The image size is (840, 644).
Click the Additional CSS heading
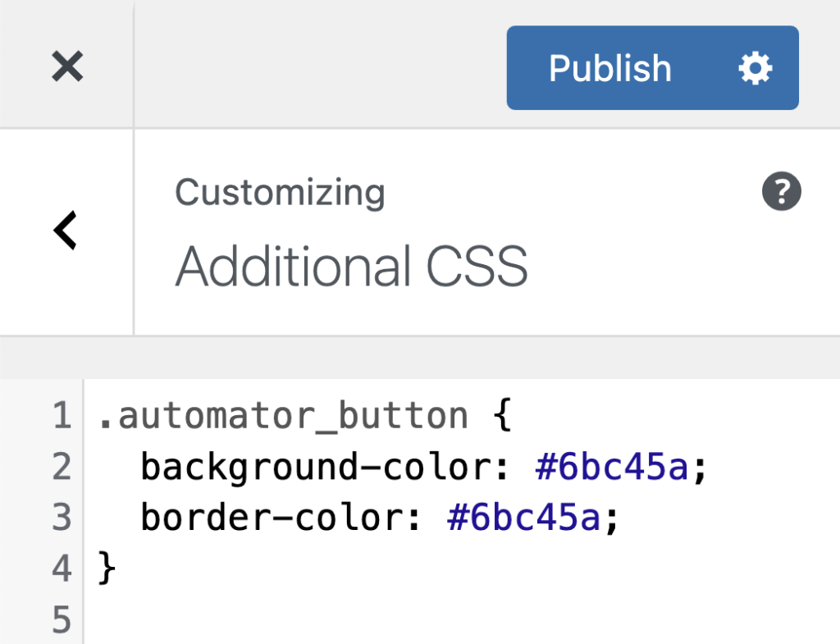[x=351, y=266]
